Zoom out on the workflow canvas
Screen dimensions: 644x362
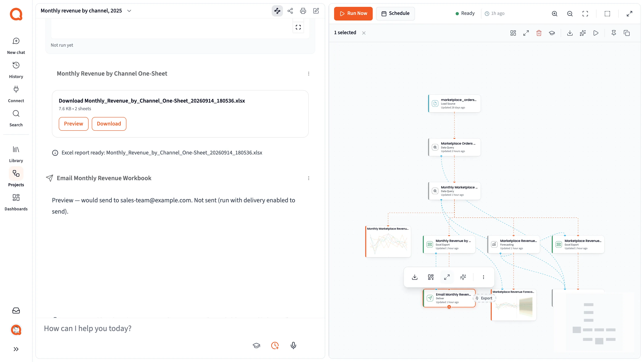pyautogui.click(x=570, y=13)
